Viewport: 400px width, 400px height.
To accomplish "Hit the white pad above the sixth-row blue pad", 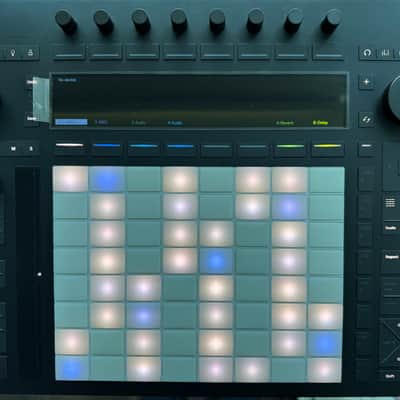I will pos(143,288).
